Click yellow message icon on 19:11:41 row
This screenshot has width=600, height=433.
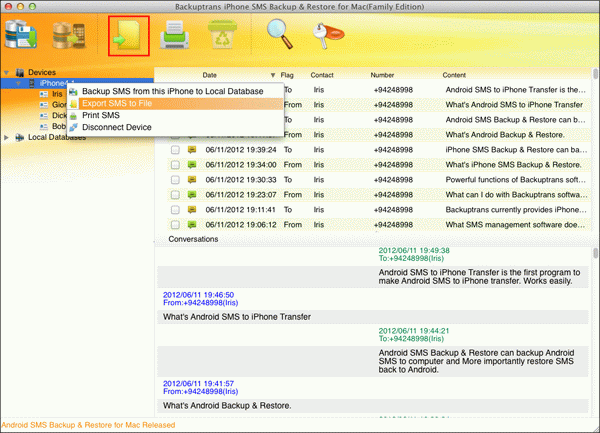pos(192,209)
